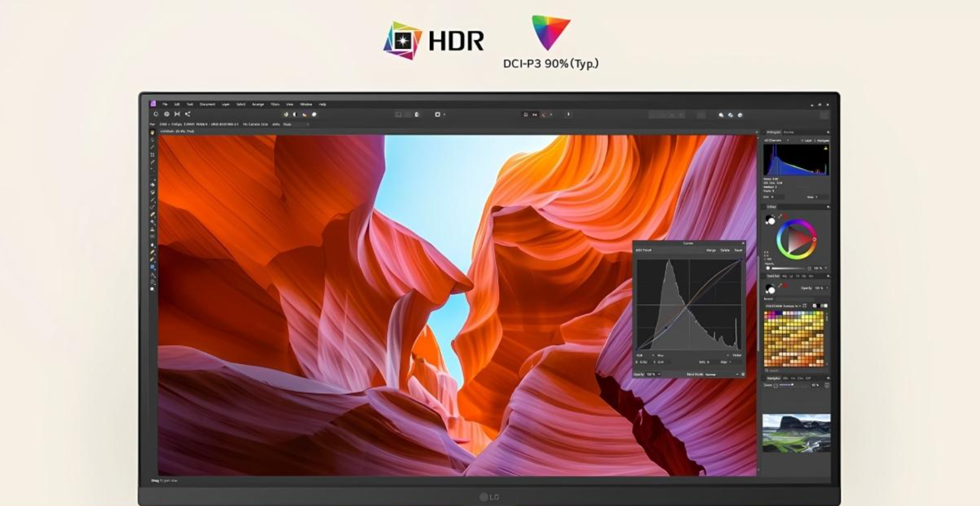The width and height of the screenshot is (980, 506).
Task: Open Curves dialog settings gear icon
Action: pos(743,374)
